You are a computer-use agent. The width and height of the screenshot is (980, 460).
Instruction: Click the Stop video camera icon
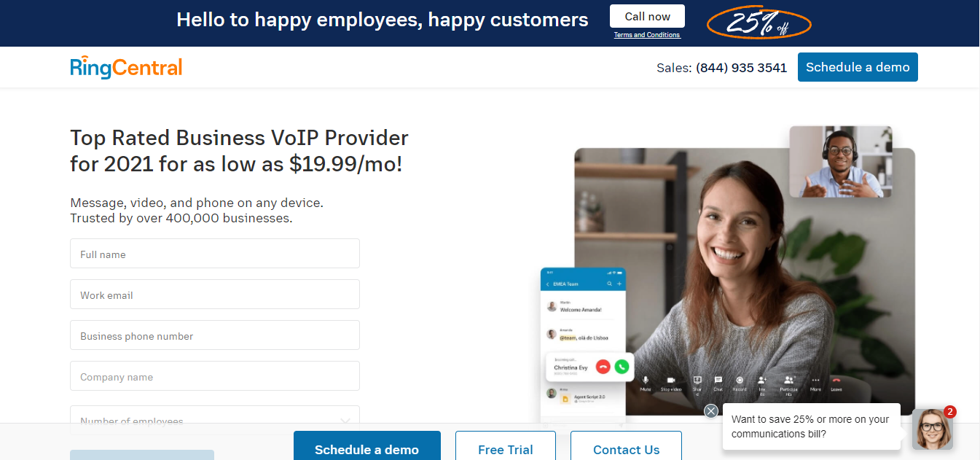coord(671,380)
